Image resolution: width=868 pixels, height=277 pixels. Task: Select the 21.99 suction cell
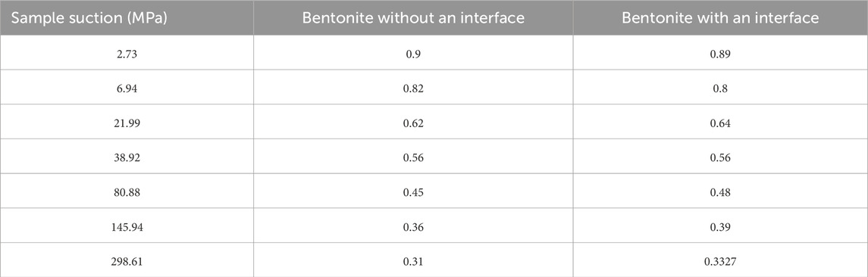pos(127,122)
